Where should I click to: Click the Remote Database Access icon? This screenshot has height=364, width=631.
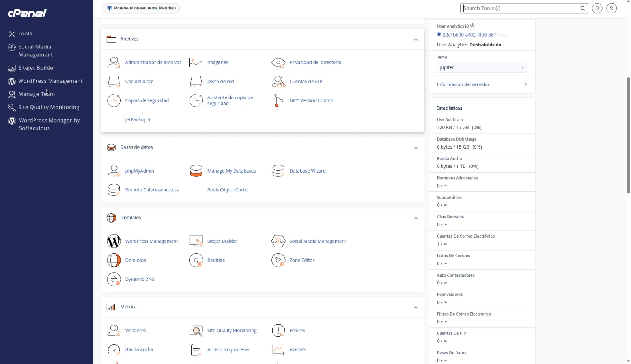114,190
